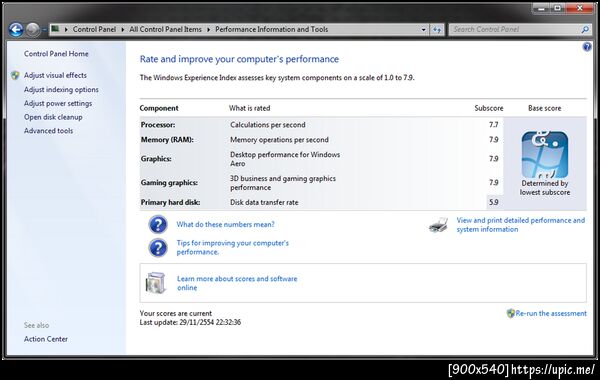Click the Base score column header
600x380 pixels.
pos(545,108)
